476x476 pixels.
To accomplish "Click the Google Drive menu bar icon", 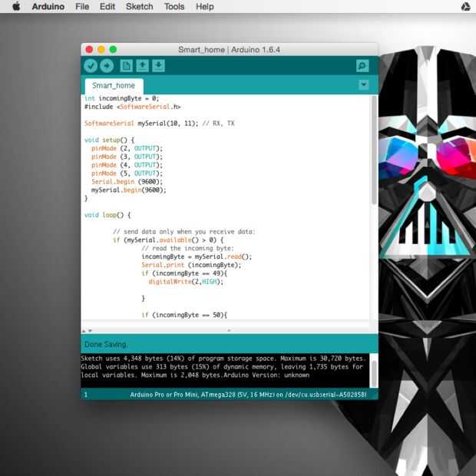I will coord(466,6).
